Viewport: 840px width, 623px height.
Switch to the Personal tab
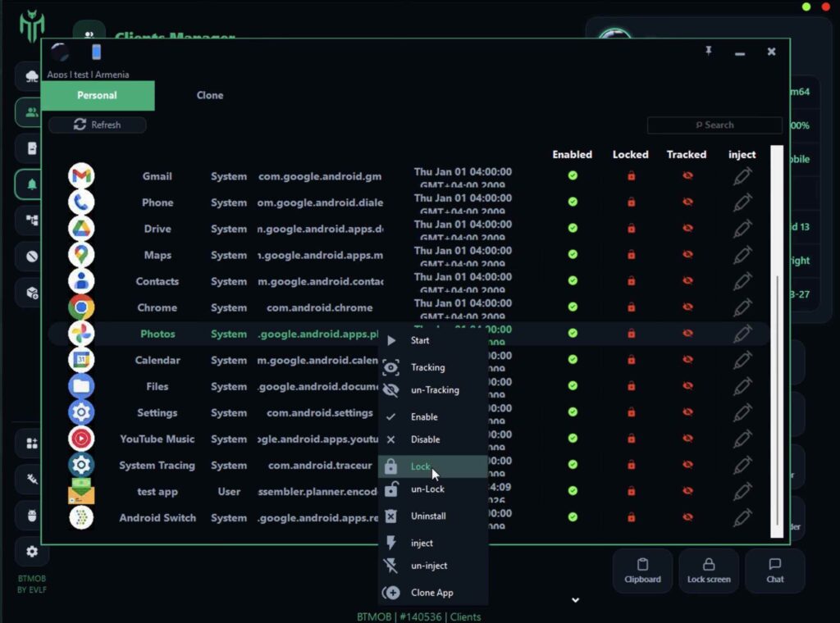[98, 95]
